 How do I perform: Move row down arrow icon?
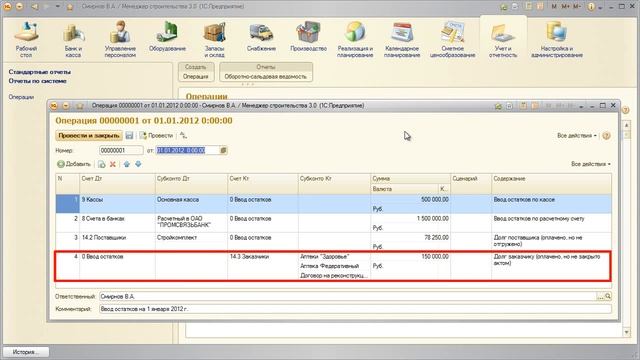[138, 164]
